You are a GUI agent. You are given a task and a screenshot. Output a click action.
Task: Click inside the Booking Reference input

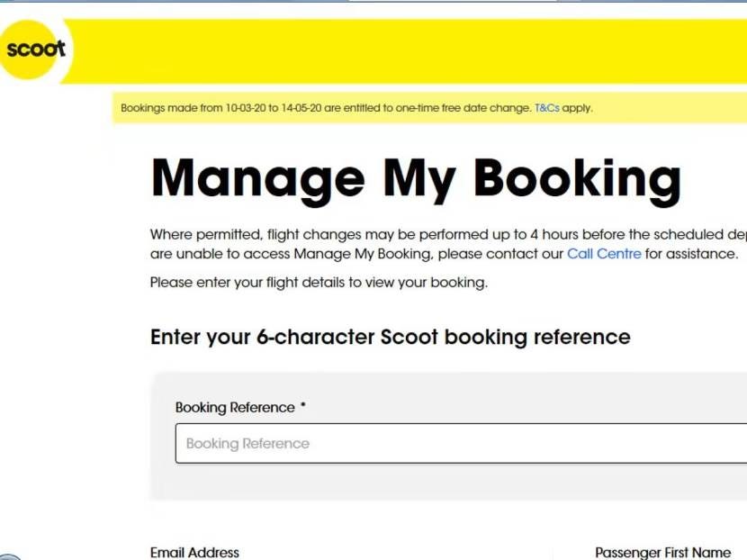click(405, 443)
